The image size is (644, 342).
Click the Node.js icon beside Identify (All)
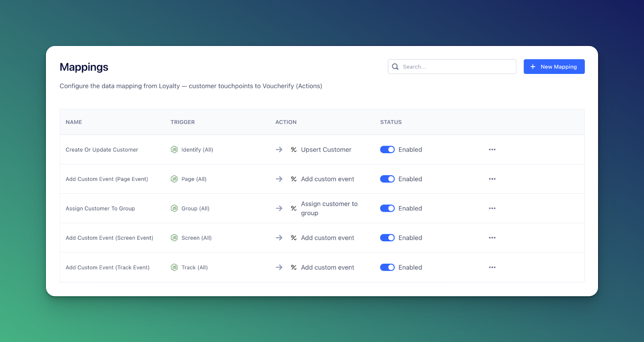(174, 149)
